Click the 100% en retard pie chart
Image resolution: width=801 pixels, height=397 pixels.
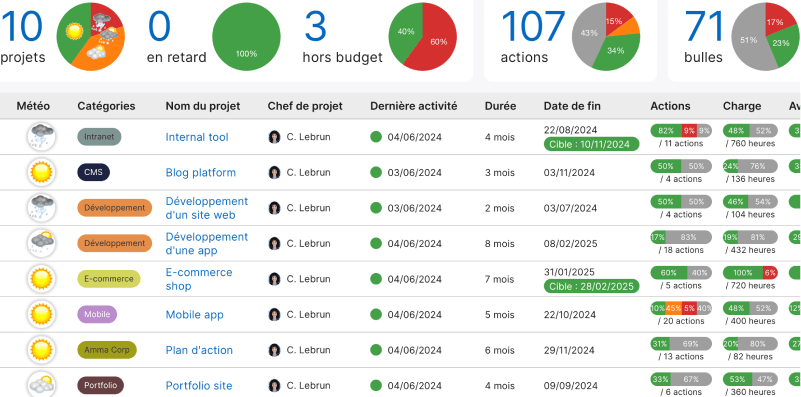[x=246, y=36]
